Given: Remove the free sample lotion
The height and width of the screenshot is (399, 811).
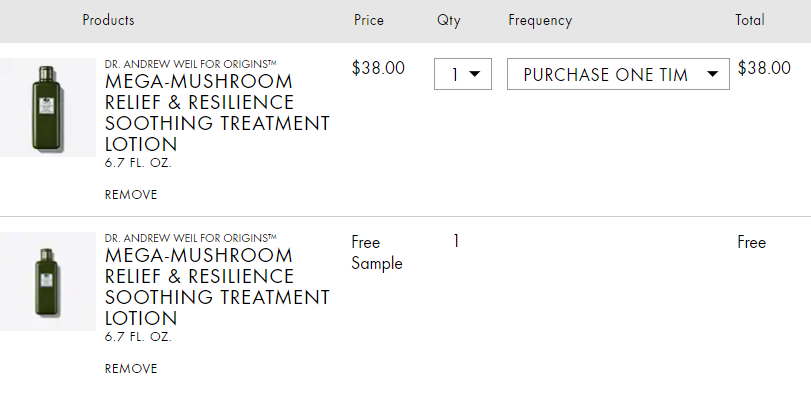Looking at the screenshot, I should (131, 368).
